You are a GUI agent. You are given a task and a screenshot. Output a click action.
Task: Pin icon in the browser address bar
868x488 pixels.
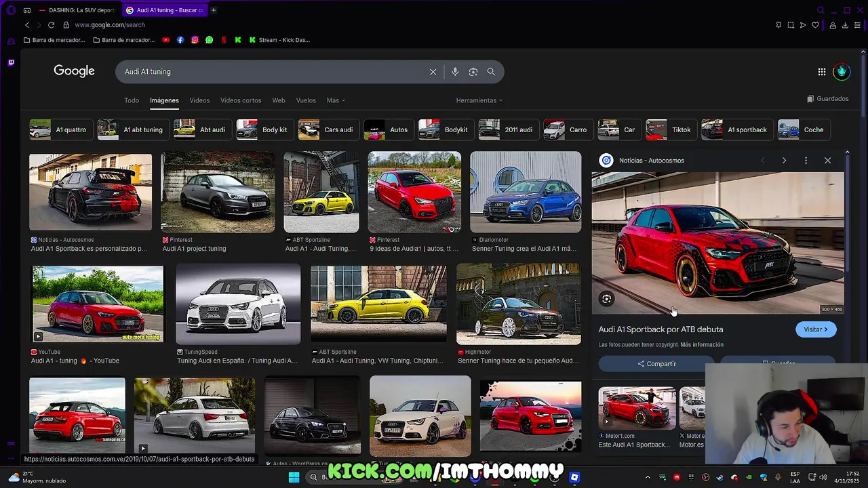click(x=778, y=25)
